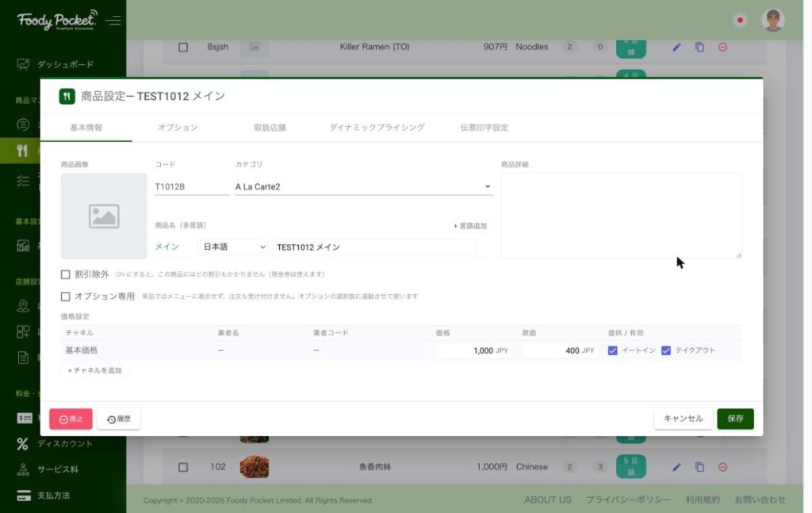Click the コード field T1012B
The image size is (812, 513).
(192, 186)
